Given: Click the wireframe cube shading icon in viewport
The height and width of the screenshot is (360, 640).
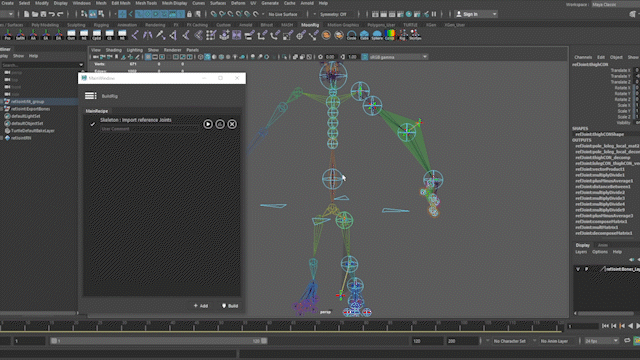Looking at the screenshot, I should pos(200,57).
